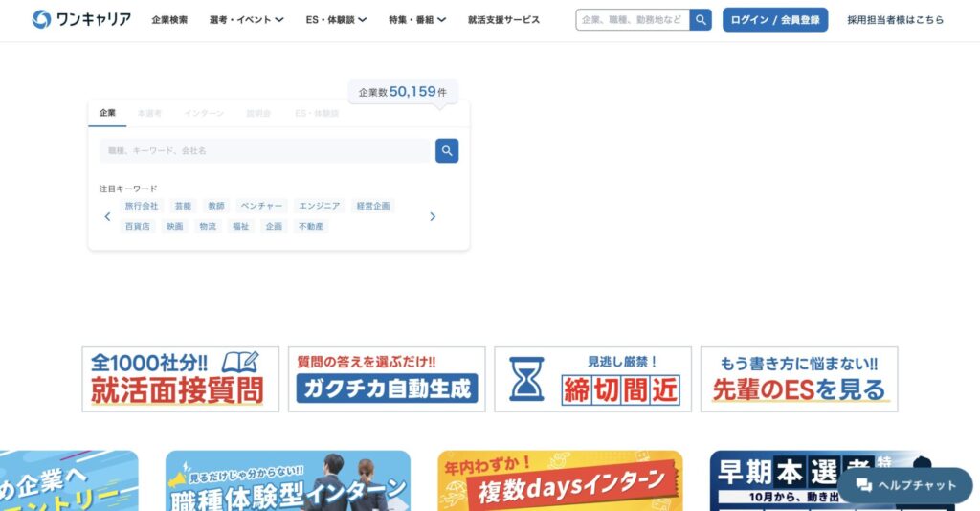This screenshot has width=980, height=511.
Task: Open the ヘルプチャット chat widget
Action: coord(905,485)
